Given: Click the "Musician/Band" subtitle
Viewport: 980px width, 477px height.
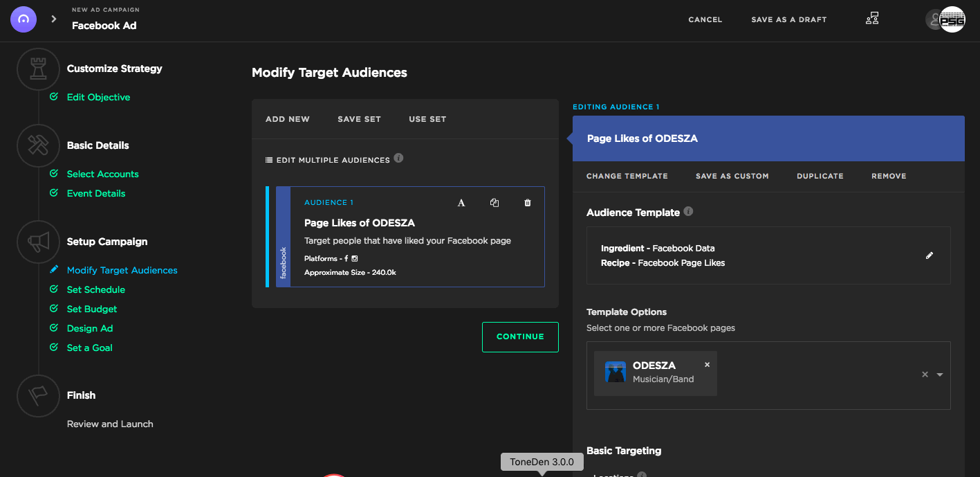Looking at the screenshot, I should coord(663,379).
